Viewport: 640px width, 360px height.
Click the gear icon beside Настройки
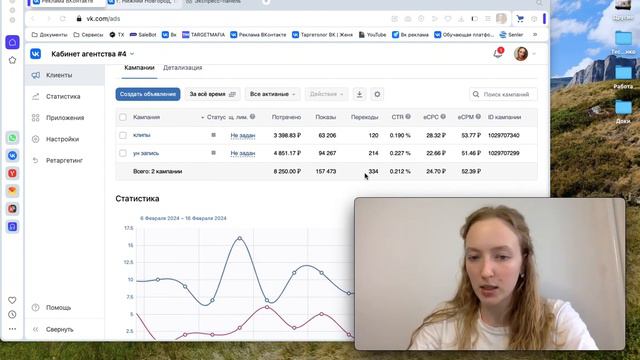click(36, 139)
